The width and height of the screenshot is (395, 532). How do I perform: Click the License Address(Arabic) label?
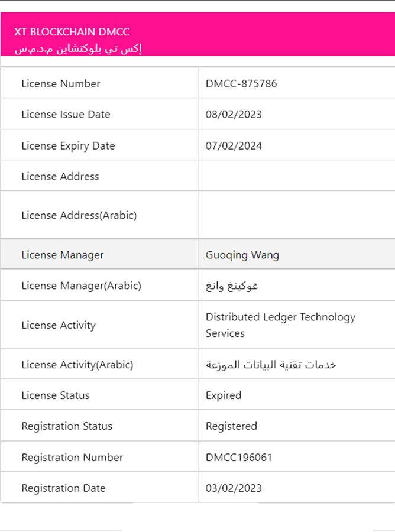(79, 216)
